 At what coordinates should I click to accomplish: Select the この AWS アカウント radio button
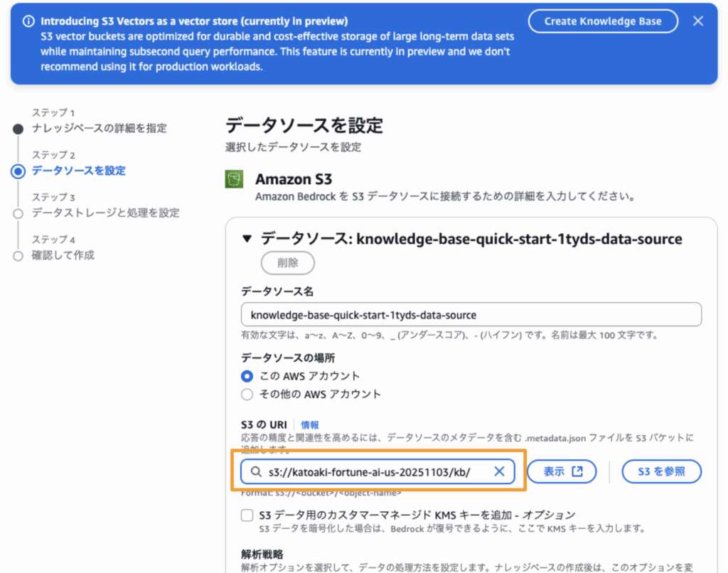click(x=247, y=376)
